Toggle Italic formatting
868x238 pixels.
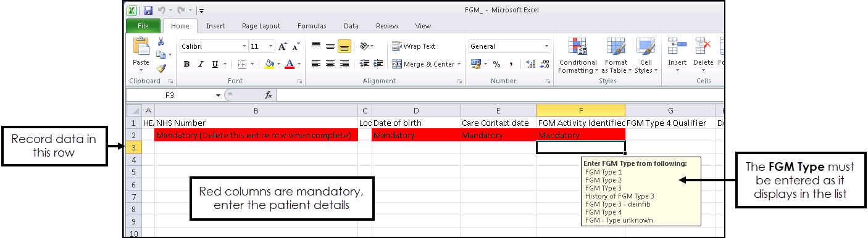click(x=201, y=64)
